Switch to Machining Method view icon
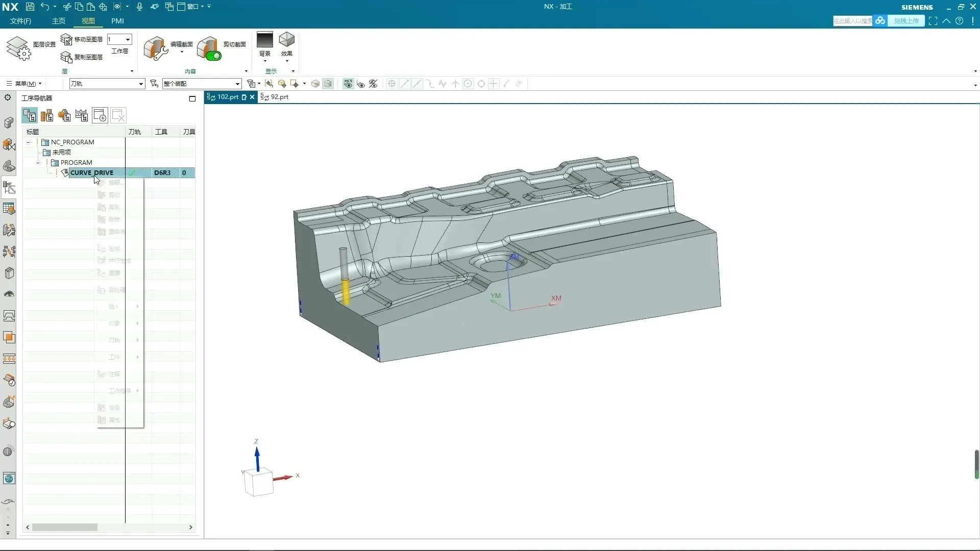The width and height of the screenshot is (980, 551). (82, 116)
